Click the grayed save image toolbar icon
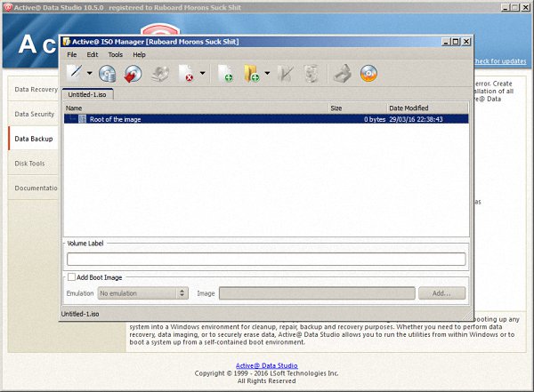534x392 pixels. tap(160, 74)
